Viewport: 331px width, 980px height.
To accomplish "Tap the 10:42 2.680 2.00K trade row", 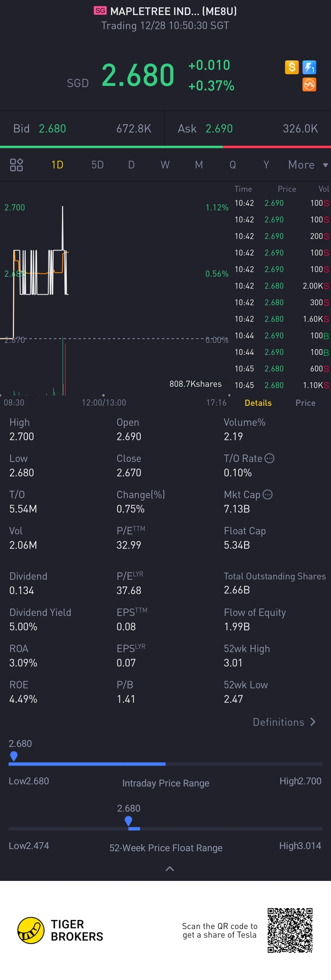I will click(281, 286).
